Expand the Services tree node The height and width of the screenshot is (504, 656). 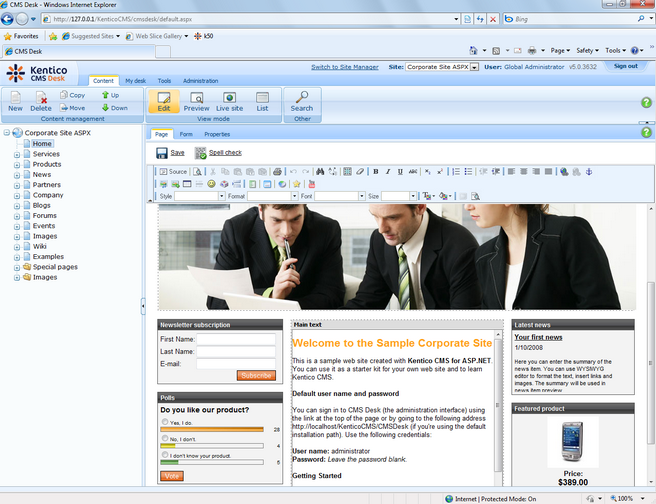tap(16, 155)
